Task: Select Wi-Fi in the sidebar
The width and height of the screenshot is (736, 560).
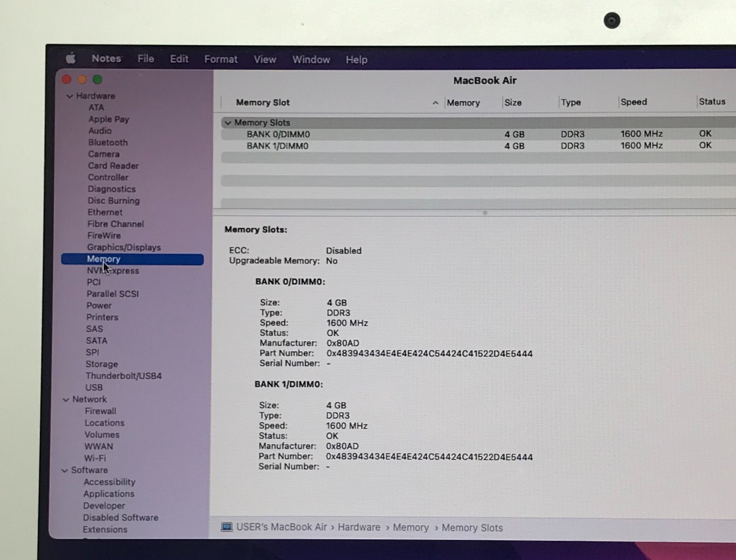Action: click(95, 458)
